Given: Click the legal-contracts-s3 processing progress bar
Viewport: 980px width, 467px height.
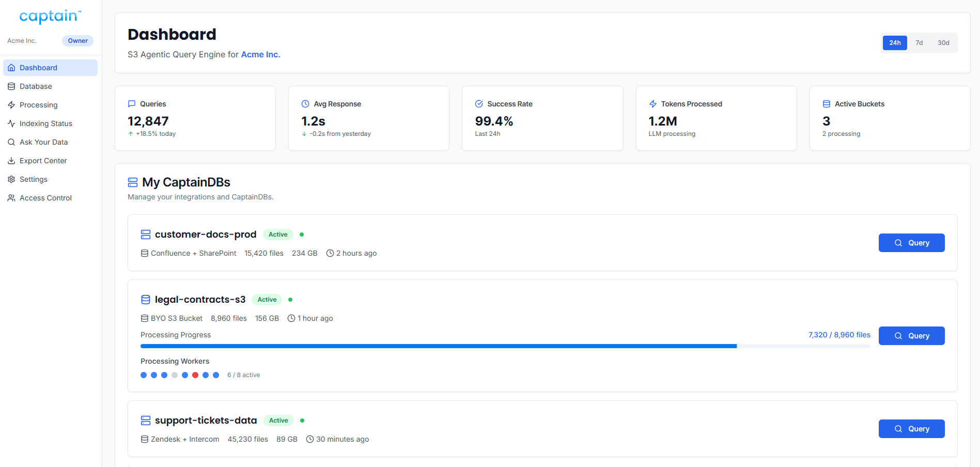Looking at the screenshot, I should tap(505, 346).
